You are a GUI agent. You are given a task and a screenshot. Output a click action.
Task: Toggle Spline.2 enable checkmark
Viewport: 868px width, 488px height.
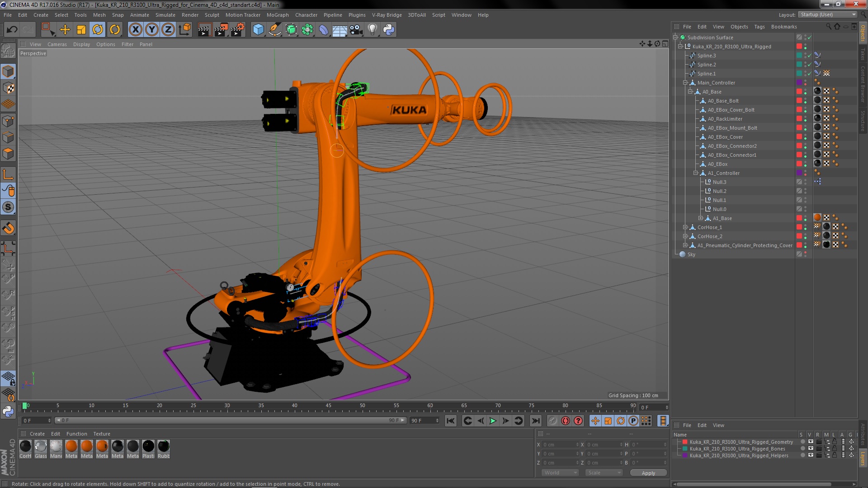(x=810, y=65)
